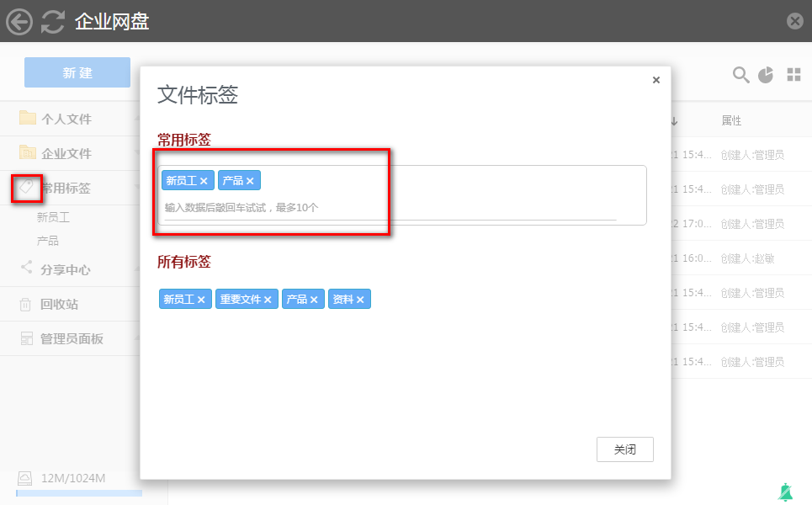812x505 pixels.
Task: Open the pie chart statistics icon
Action: pos(766,75)
